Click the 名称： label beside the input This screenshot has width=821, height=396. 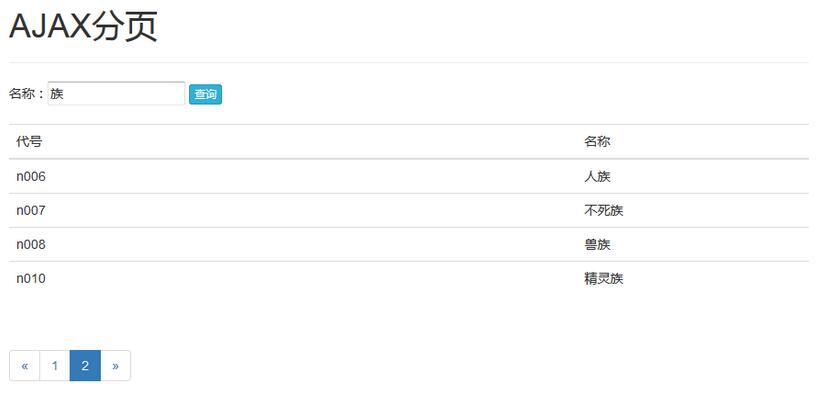pos(27,94)
